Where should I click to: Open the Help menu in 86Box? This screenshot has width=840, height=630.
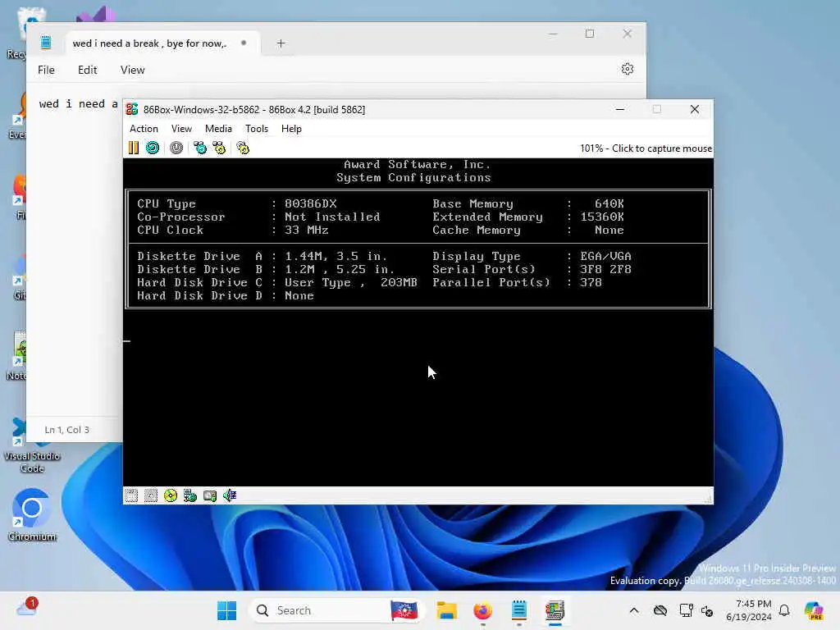point(291,129)
